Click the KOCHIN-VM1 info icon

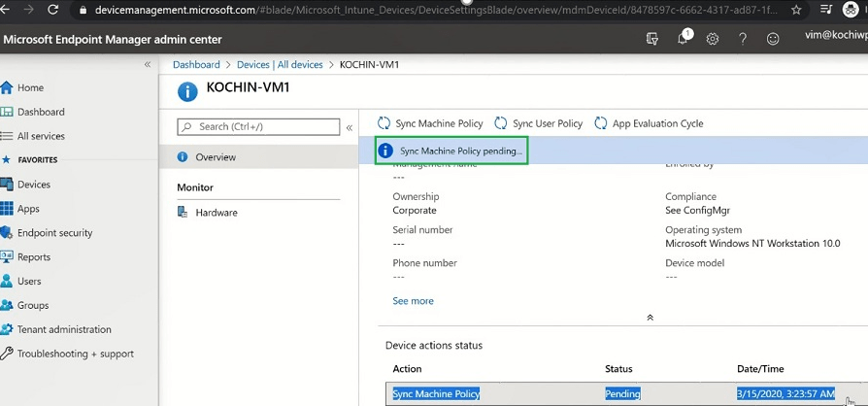[187, 92]
